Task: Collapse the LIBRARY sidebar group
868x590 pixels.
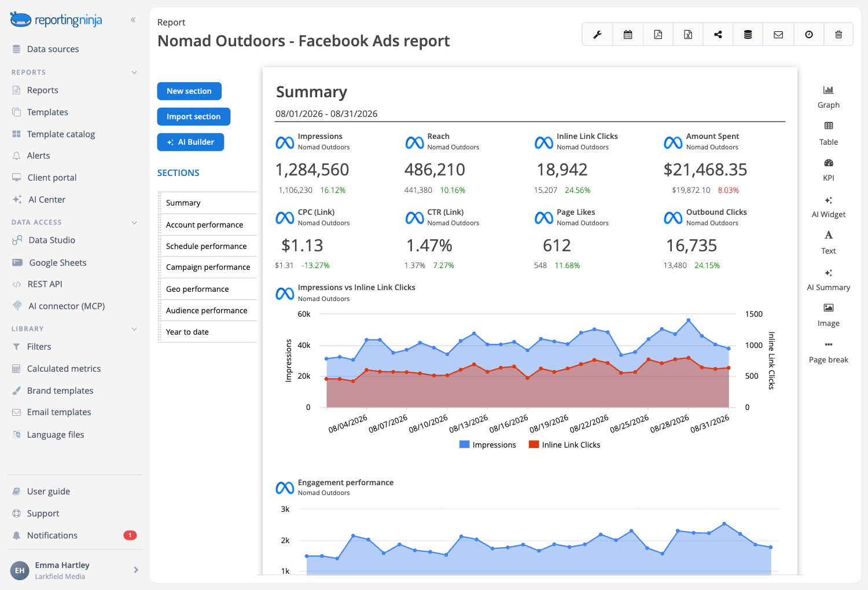Action: [x=134, y=329]
